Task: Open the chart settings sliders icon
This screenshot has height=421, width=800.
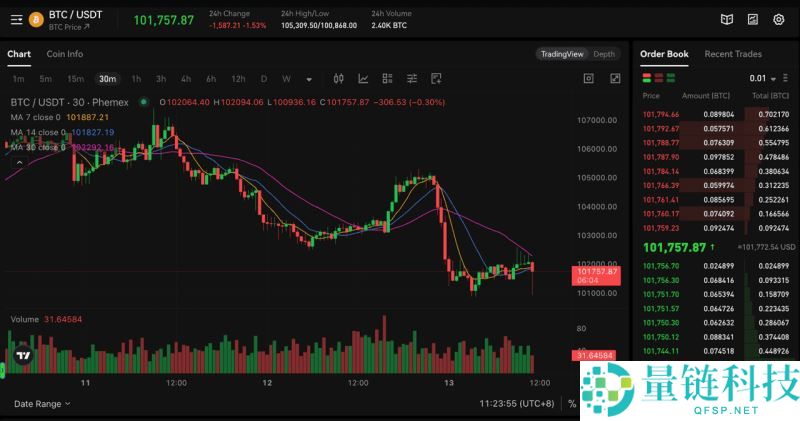Action: pyautogui.click(x=411, y=78)
